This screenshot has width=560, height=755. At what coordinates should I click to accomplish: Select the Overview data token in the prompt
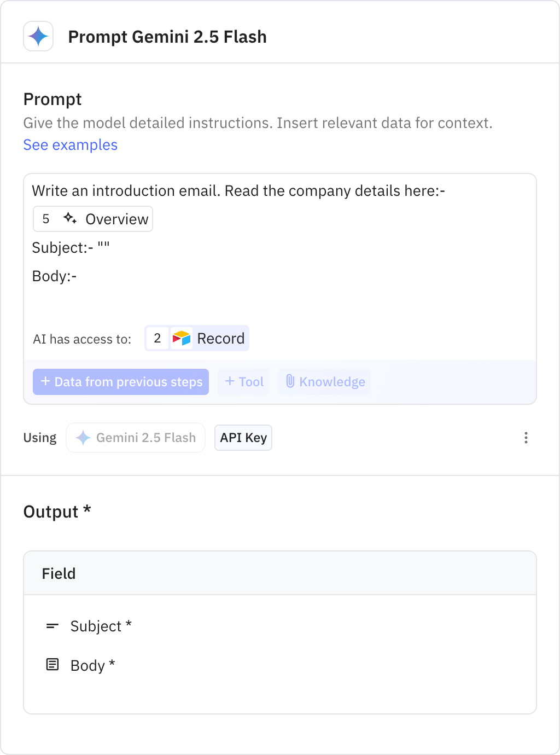click(x=116, y=218)
